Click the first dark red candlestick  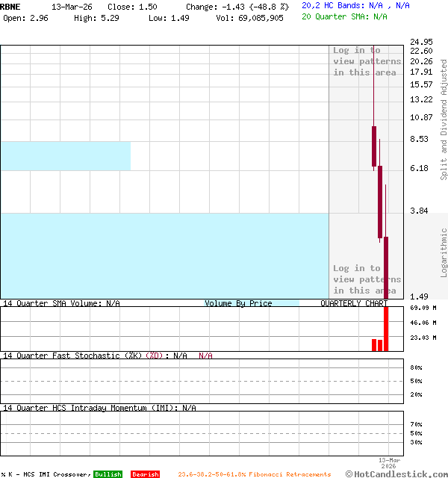pos(374,146)
